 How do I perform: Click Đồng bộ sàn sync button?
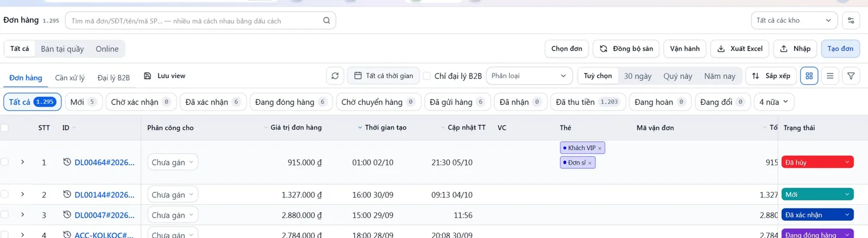click(626, 49)
